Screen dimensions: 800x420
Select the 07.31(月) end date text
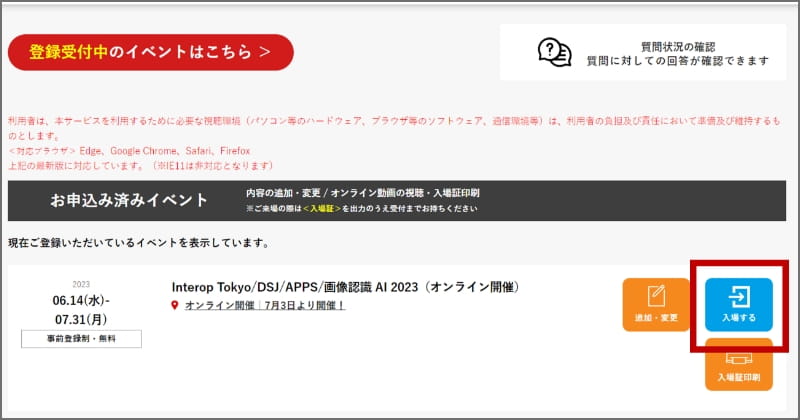pyautogui.click(x=81, y=319)
